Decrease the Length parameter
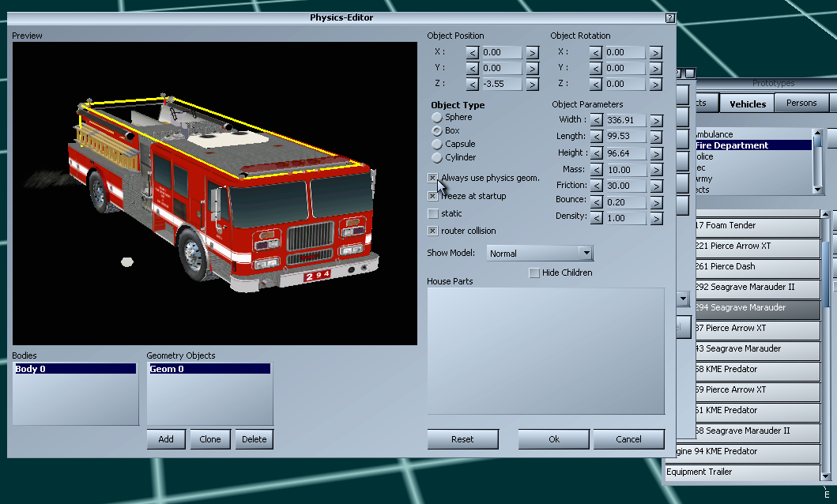Screen dimensions: 837x504 [x=597, y=137]
